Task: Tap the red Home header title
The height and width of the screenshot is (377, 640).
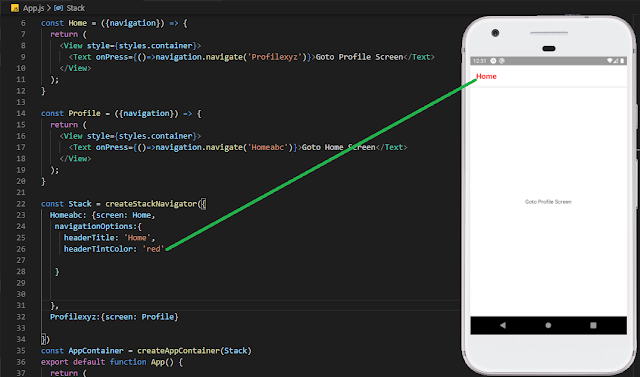Action: click(486, 76)
